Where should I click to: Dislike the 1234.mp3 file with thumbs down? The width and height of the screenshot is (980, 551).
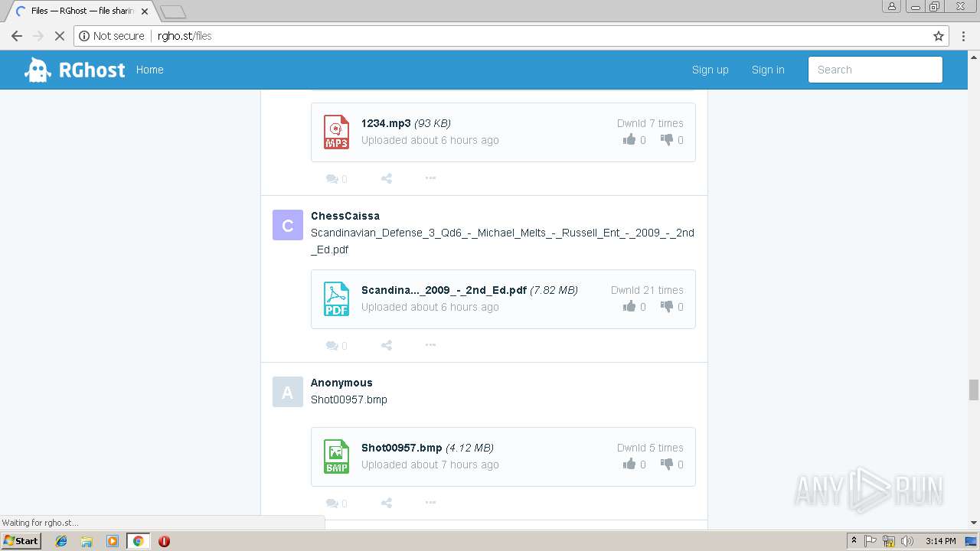[667, 140]
